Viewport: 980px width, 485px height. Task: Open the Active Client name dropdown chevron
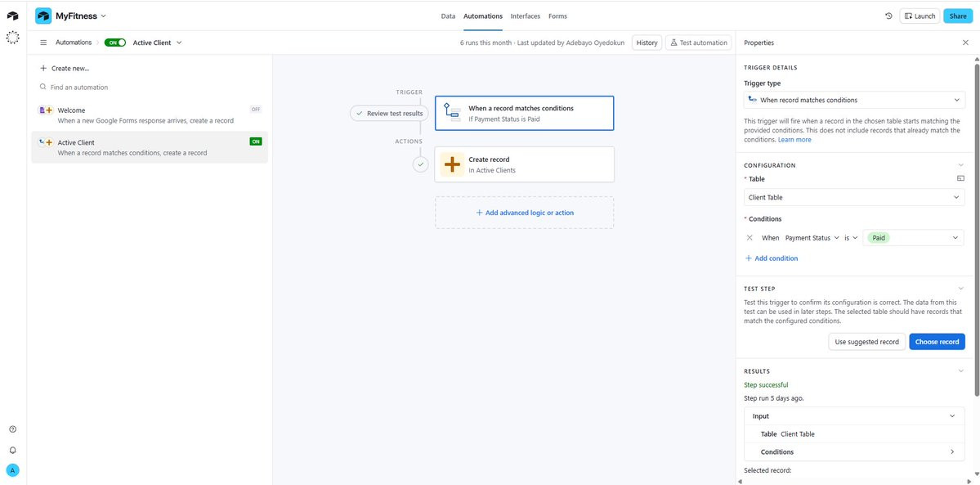[x=179, y=43]
